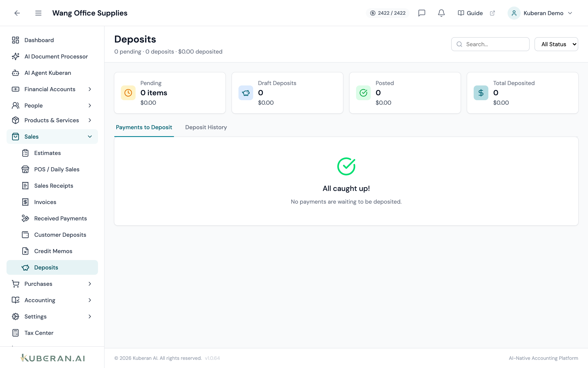Image resolution: width=588 pixels, height=368 pixels.
Task: Click the Draft Deposits summary card
Action: pos(287,93)
